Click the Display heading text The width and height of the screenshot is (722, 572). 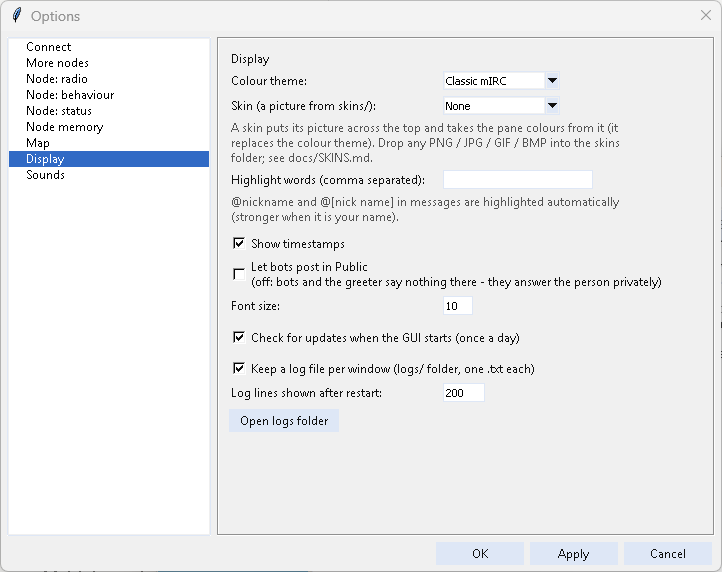pos(250,59)
